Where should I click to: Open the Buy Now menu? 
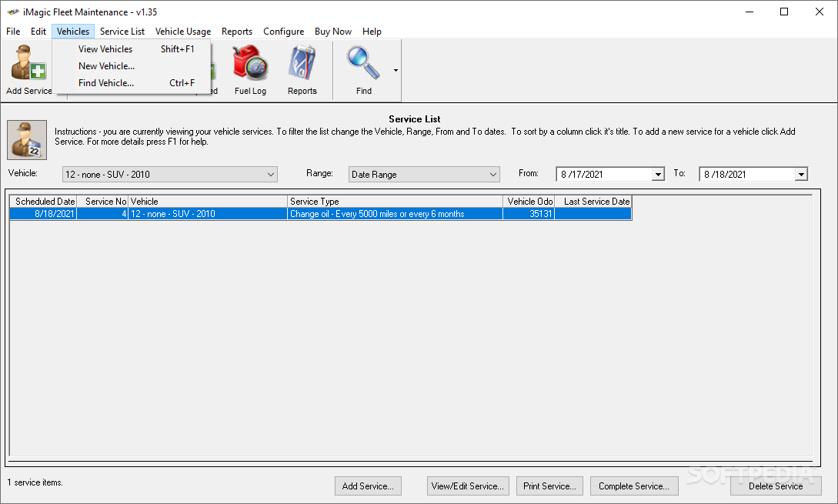point(333,32)
